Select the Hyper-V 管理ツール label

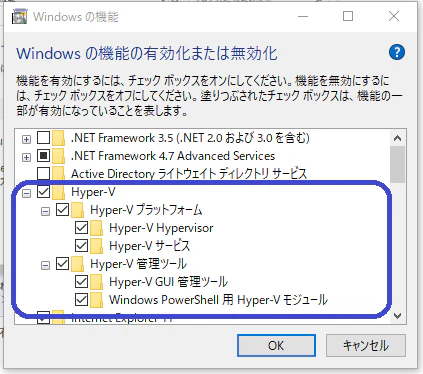(138, 264)
